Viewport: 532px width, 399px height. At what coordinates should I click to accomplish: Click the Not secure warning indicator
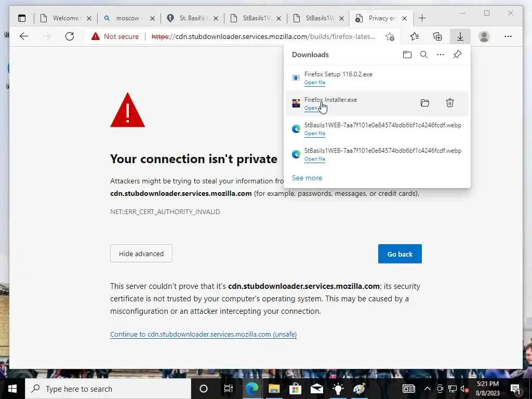115,36
